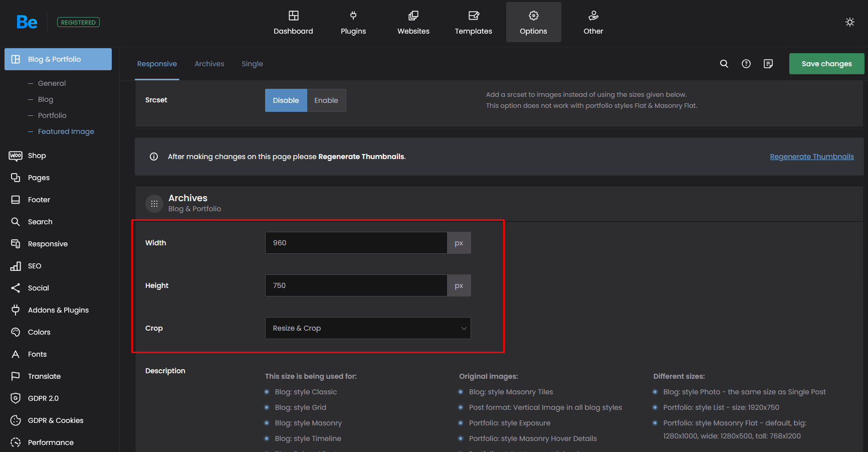
Task: Click the Performance gauge icon
Action: (16, 442)
